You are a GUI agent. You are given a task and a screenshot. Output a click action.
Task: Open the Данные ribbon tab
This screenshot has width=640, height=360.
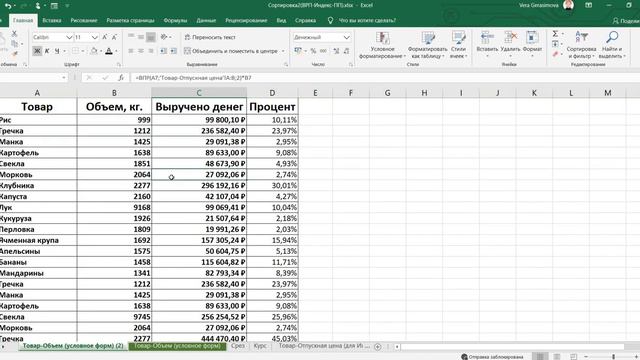(x=206, y=20)
